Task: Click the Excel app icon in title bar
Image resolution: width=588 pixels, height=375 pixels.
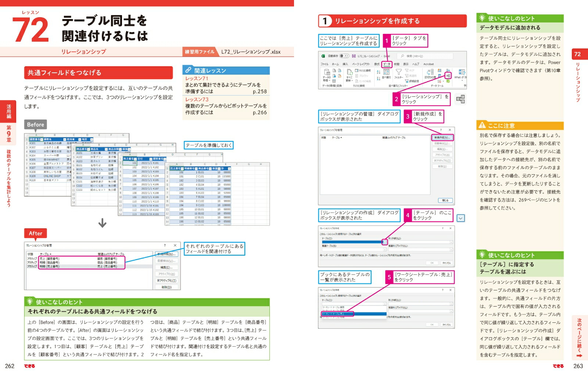Action: (x=323, y=56)
